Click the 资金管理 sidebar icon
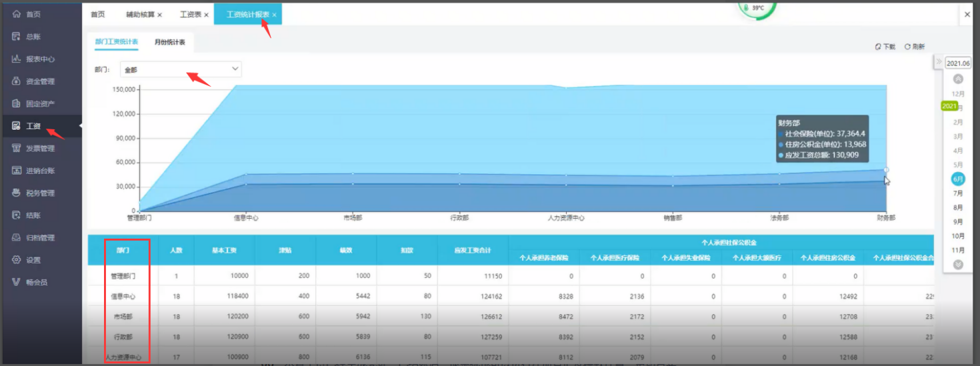 (x=17, y=81)
